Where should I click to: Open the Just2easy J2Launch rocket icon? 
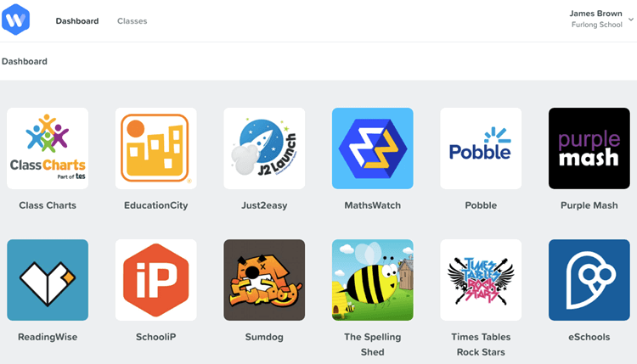(x=264, y=148)
